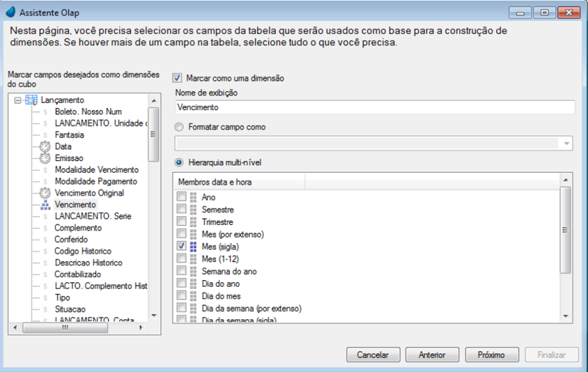Click the fields tree vertical scrollbar thumb
The height and width of the screenshot is (372, 588).
[154, 135]
